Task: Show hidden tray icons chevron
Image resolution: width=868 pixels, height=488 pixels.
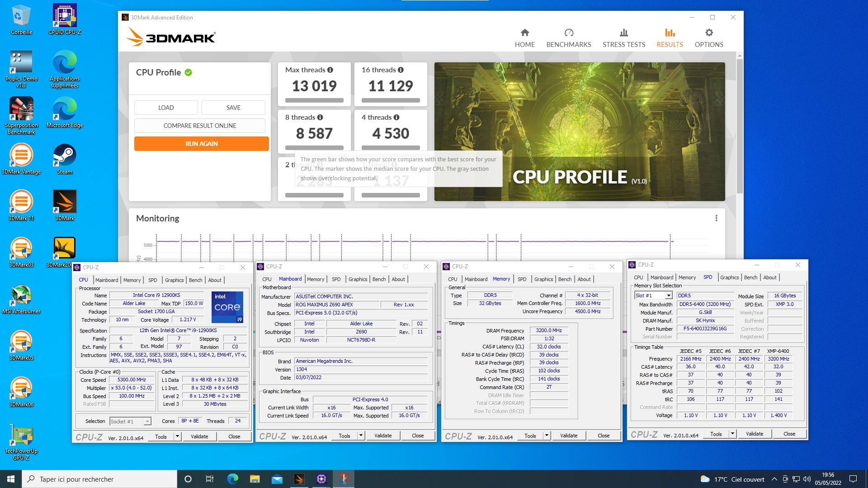Action: point(774,479)
